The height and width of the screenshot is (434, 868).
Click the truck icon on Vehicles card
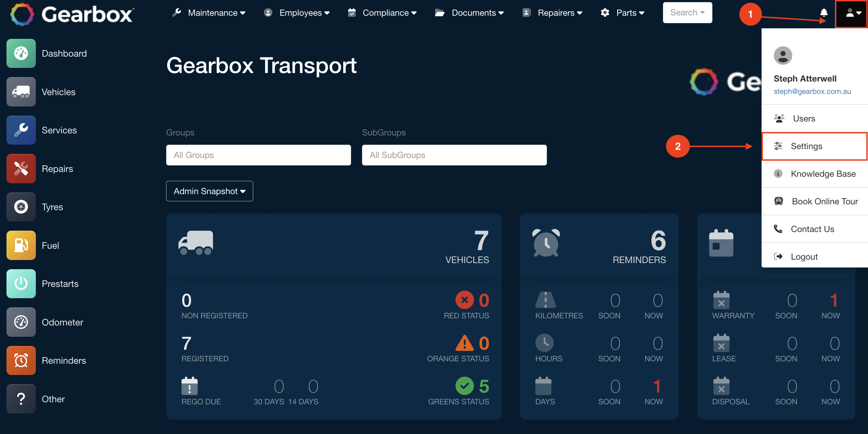[196, 243]
